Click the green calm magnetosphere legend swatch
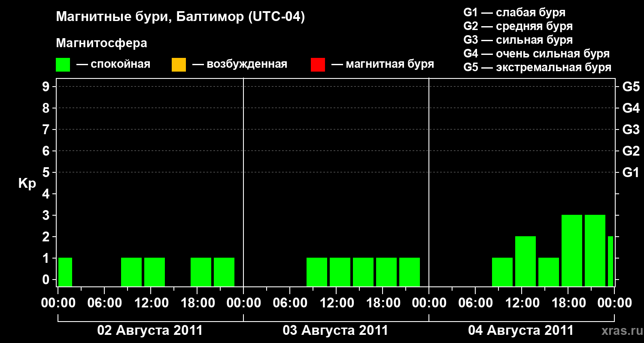 pos(63,65)
